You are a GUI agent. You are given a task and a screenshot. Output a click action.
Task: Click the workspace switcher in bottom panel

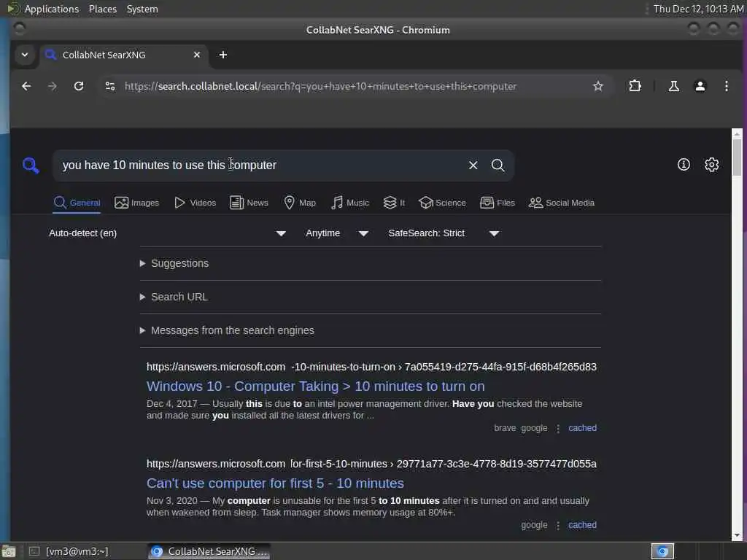point(662,551)
